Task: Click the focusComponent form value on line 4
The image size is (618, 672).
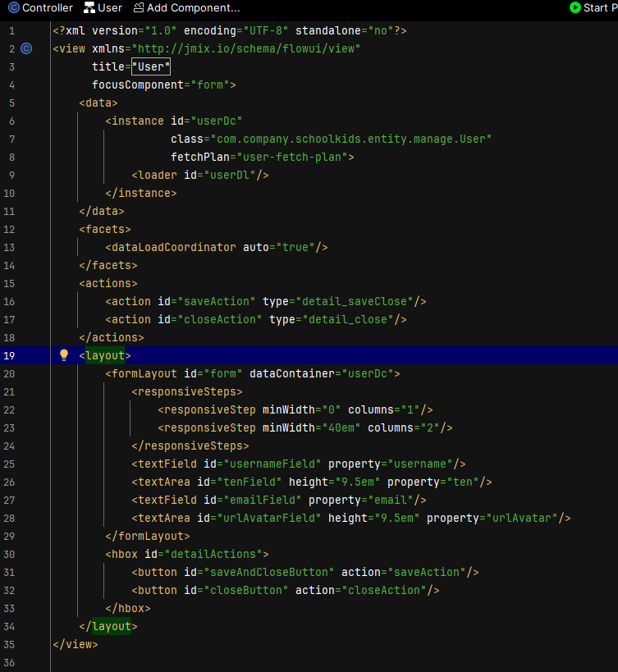Action: point(210,85)
